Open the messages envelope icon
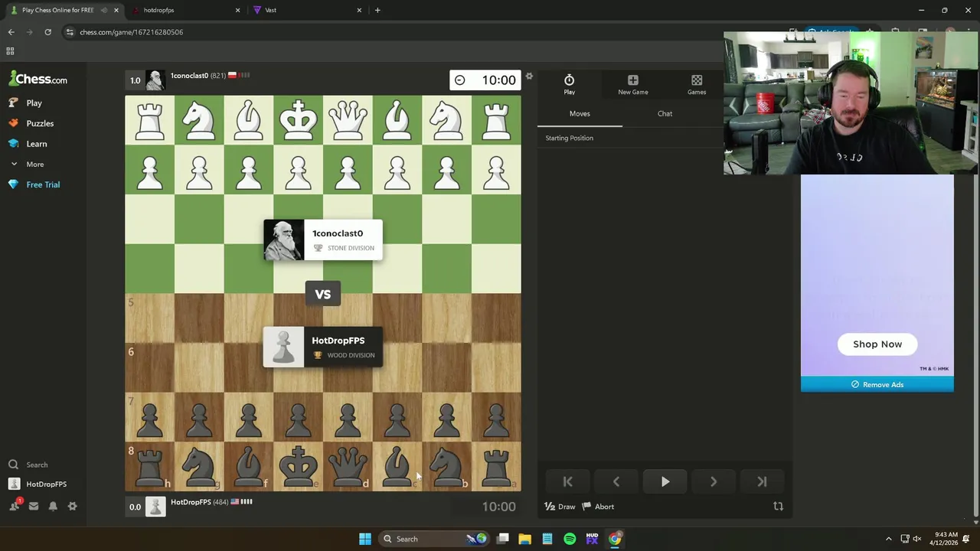 tap(34, 507)
